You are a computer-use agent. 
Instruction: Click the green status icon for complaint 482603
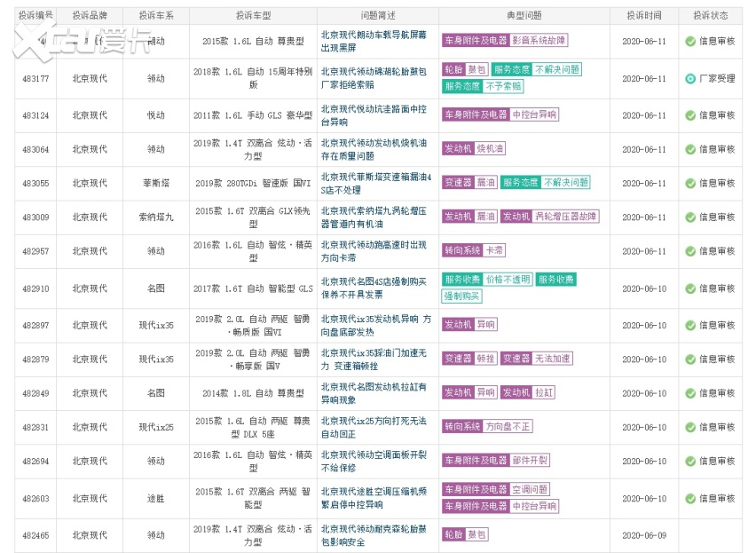pos(690,499)
